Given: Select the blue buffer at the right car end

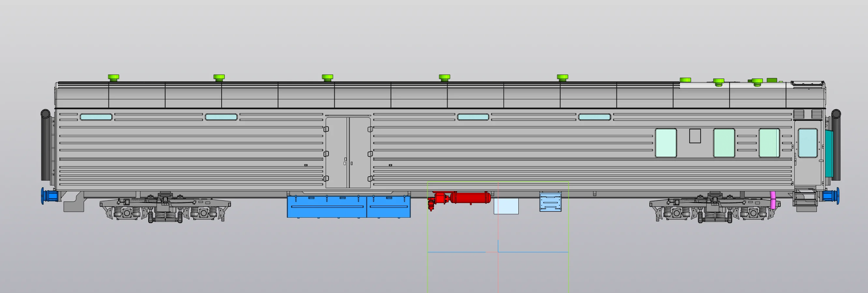Looking at the screenshot, I should [831, 196].
